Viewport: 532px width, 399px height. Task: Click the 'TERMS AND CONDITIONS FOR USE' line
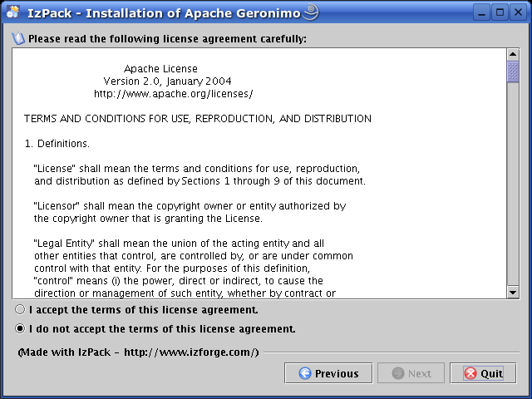tap(198, 118)
